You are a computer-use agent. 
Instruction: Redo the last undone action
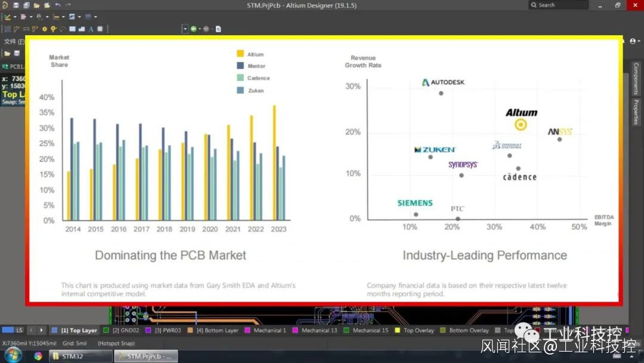pyautogui.click(x=68, y=5)
